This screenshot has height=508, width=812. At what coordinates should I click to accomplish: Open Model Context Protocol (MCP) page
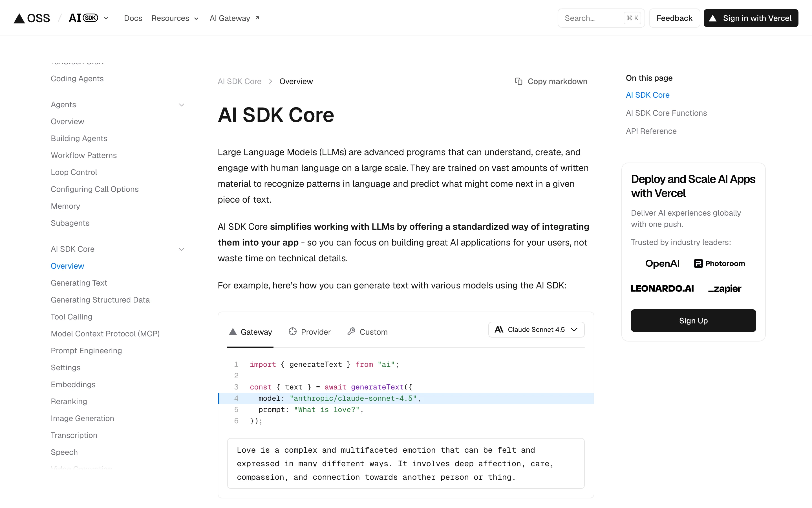(105, 334)
